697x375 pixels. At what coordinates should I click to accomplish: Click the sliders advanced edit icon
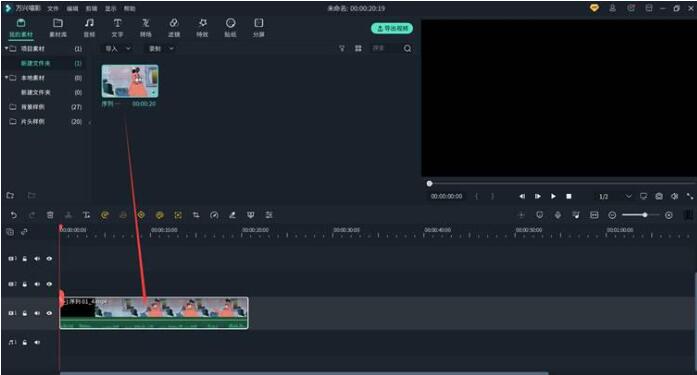click(x=269, y=215)
